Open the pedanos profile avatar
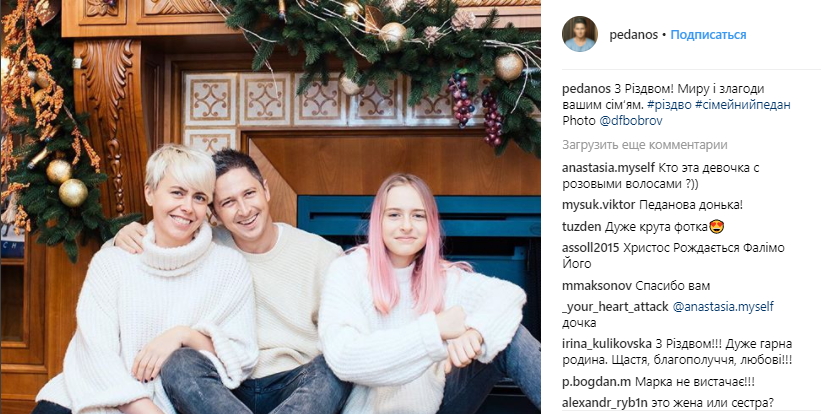 tap(579, 34)
